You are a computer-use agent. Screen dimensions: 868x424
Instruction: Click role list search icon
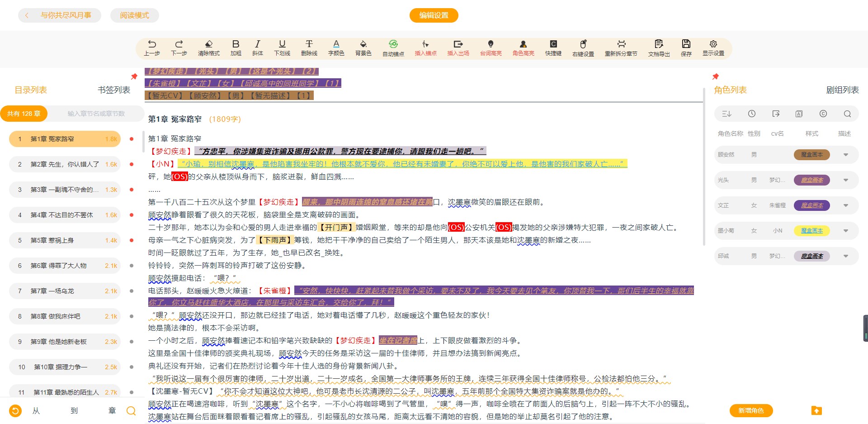coord(847,114)
